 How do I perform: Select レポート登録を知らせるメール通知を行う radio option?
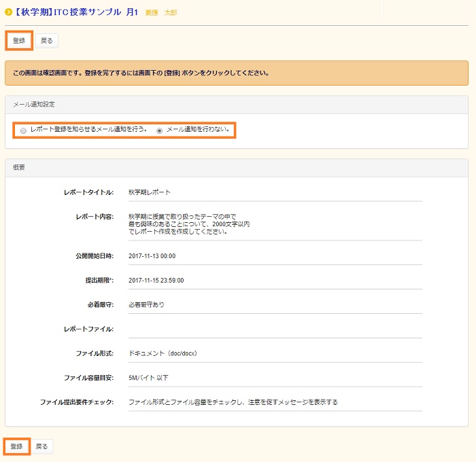(x=24, y=130)
